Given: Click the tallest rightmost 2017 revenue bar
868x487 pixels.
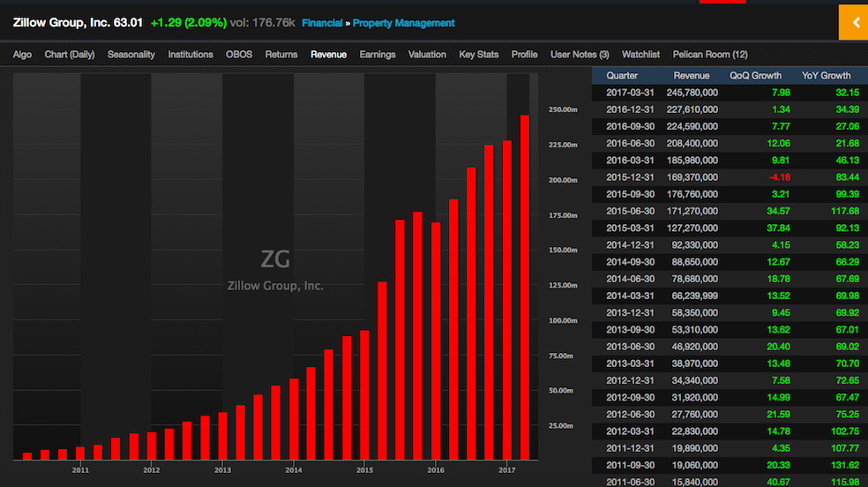Looking at the screenshot, I should [524, 288].
